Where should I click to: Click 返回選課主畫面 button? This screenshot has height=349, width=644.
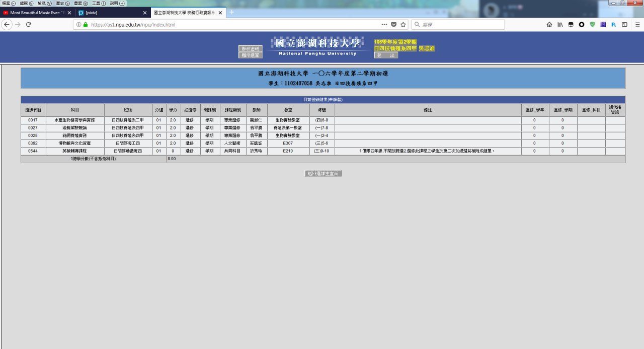[x=324, y=173]
